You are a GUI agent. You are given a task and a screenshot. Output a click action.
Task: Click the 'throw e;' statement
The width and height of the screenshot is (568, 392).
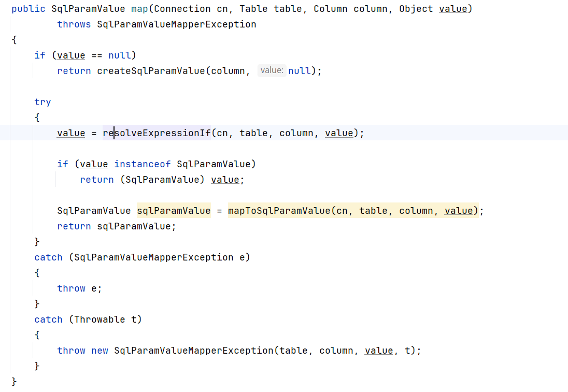click(x=79, y=288)
